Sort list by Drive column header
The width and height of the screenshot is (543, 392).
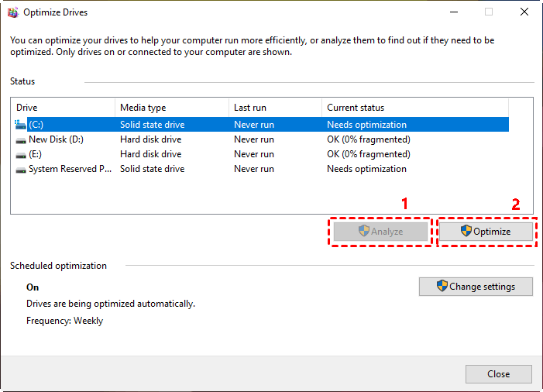(x=62, y=108)
